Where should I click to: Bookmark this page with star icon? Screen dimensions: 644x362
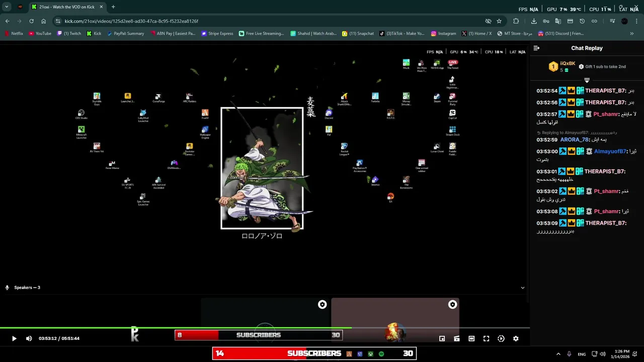(x=499, y=21)
